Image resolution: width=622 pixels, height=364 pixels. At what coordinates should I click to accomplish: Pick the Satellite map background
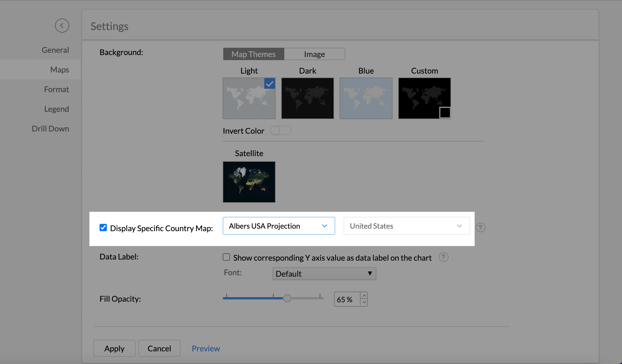tap(249, 182)
